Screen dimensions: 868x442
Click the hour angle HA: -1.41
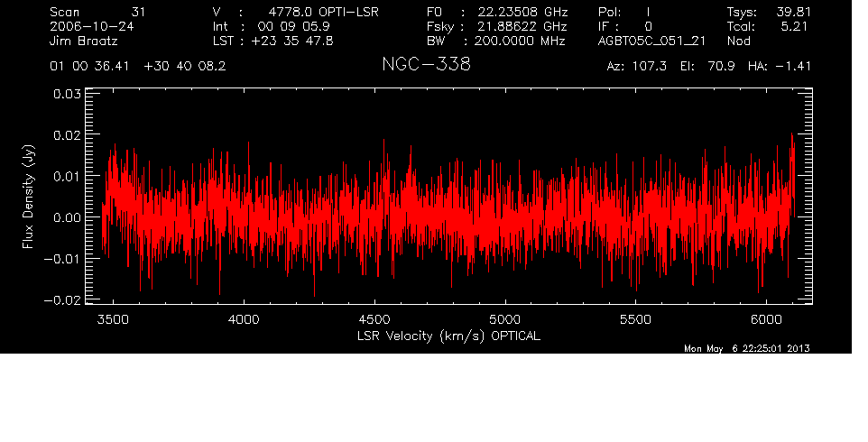[780, 67]
